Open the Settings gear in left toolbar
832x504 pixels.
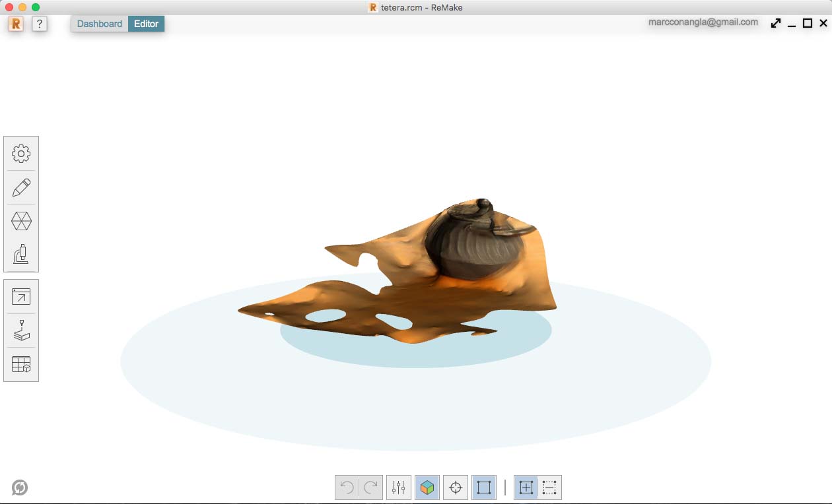(21, 154)
